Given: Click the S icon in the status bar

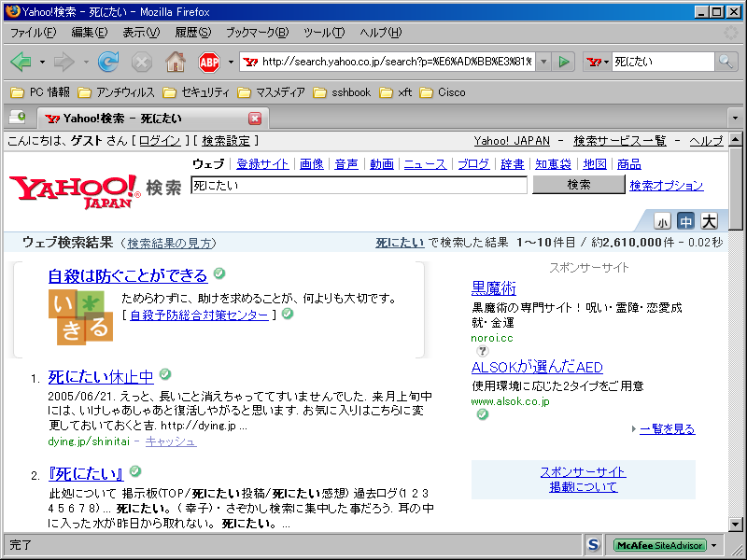Looking at the screenshot, I should point(593,544).
